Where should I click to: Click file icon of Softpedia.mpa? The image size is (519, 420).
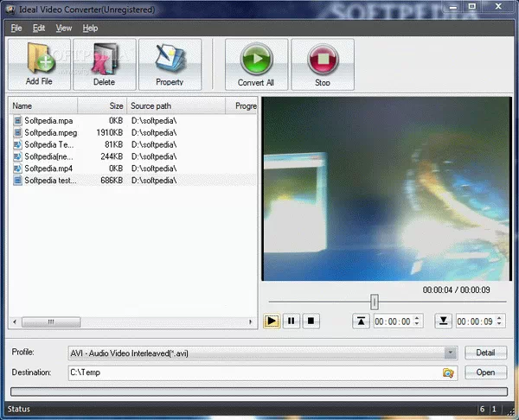click(17, 120)
